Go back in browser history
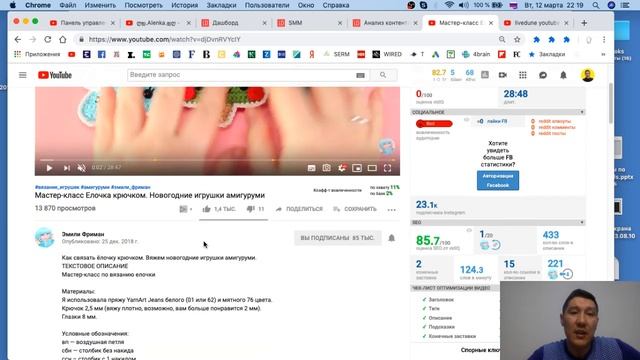This screenshot has width=640, height=360. (18, 40)
